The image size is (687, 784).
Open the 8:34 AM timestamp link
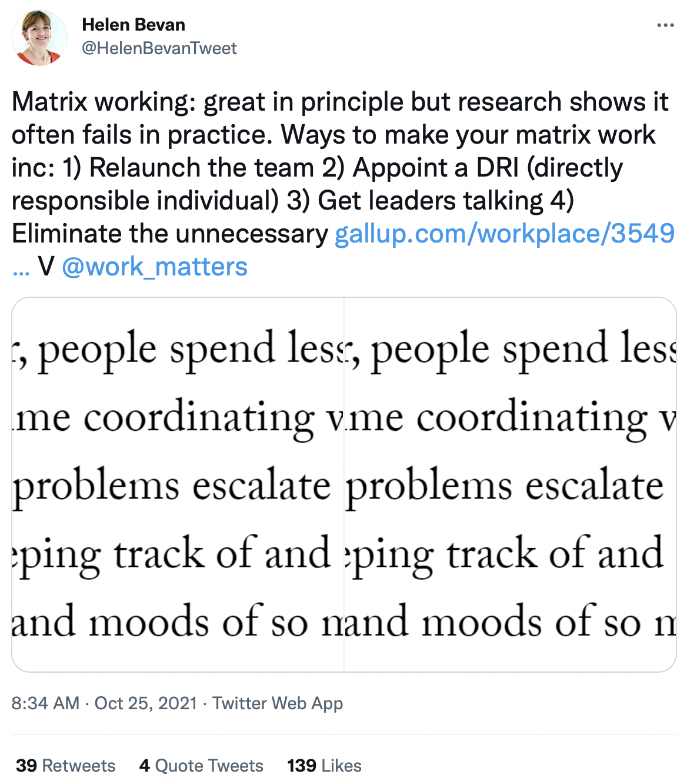click(x=45, y=703)
